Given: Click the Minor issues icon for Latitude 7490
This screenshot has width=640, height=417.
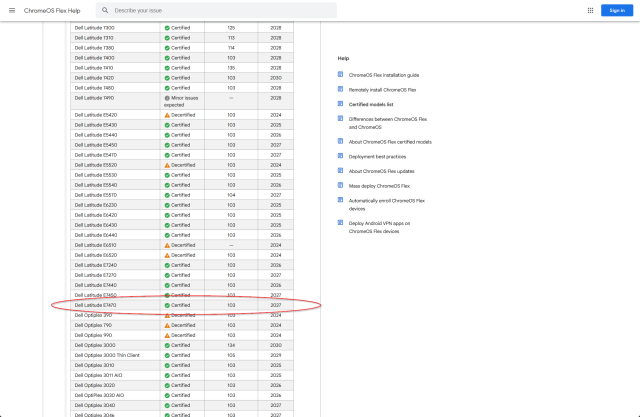Looking at the screenshot, I should pos(167,98).
